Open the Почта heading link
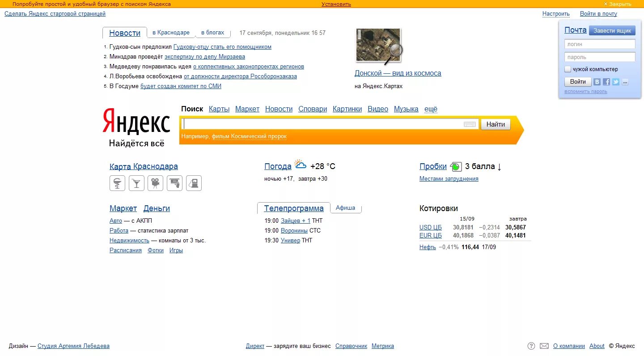Screen dimensions: 644x356 (576, 30)
